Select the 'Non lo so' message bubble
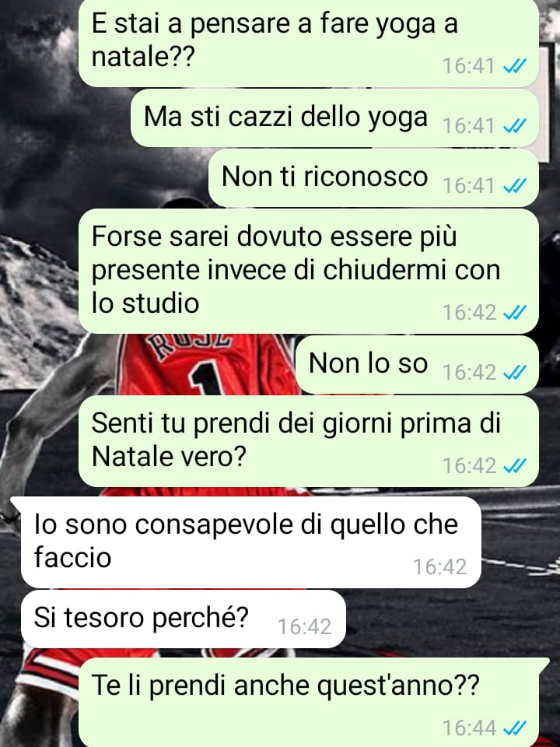The height and width of the screenshot is (747, 560). click(417, 364)
